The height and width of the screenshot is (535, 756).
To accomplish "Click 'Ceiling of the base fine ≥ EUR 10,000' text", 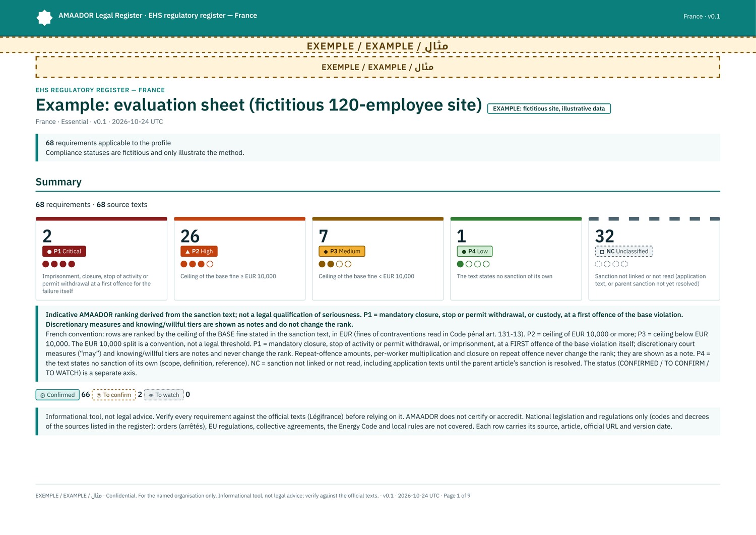I will point(228,276).
